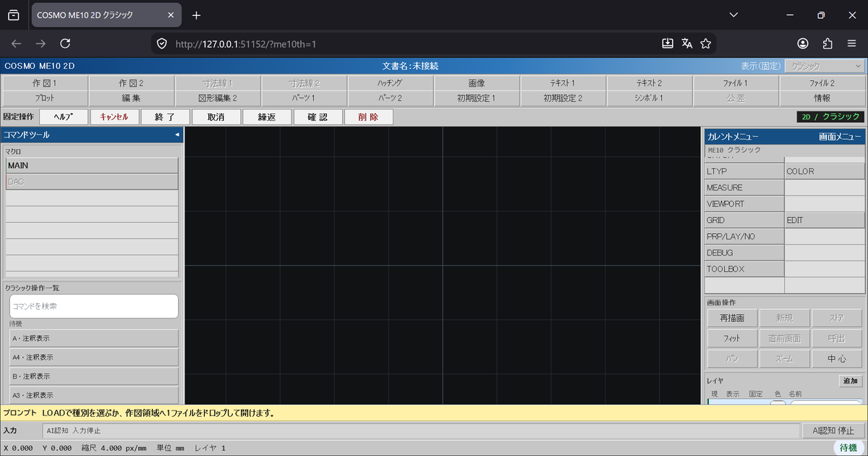Select the 作図1 menu tab
Viewport: 868px width, 456px height.
(45, 83)
